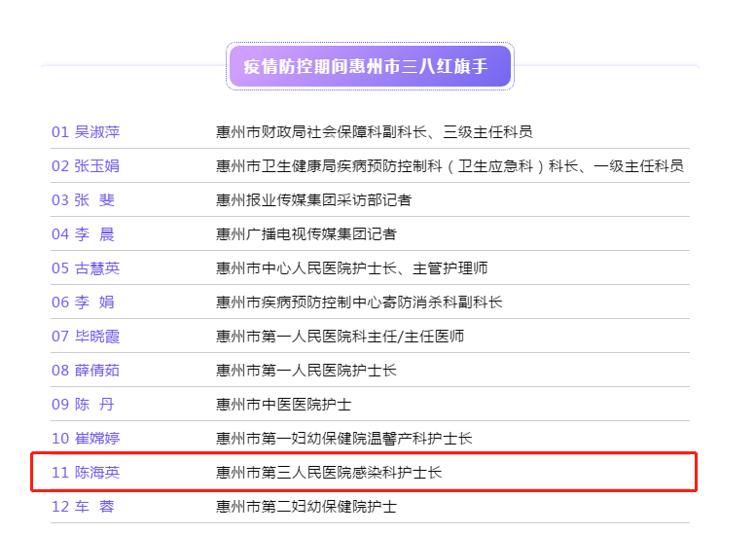The width and height of the screenshot is (756, 534).
Task: Select the name 07 毕晓霞
Action: click(86, 337)
